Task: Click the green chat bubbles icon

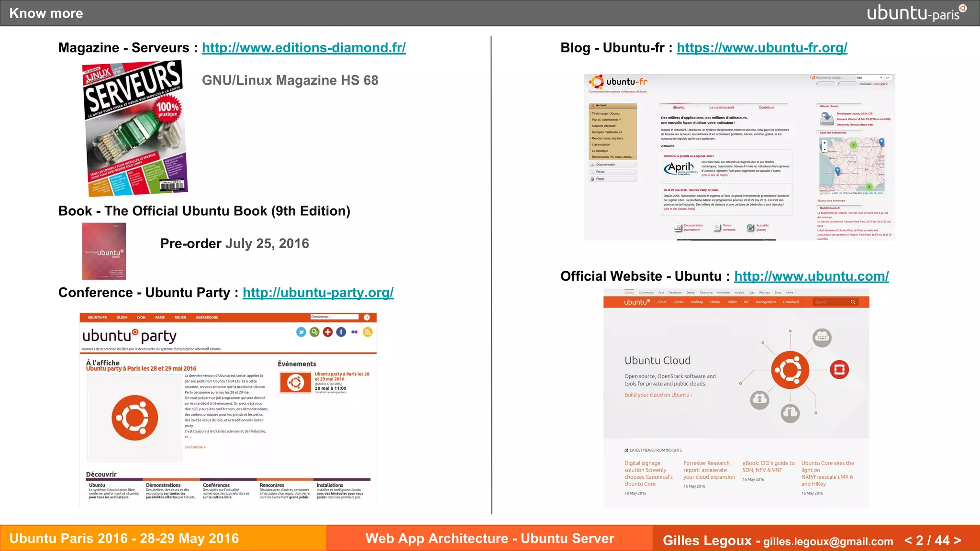Action: tap(314, 332)
